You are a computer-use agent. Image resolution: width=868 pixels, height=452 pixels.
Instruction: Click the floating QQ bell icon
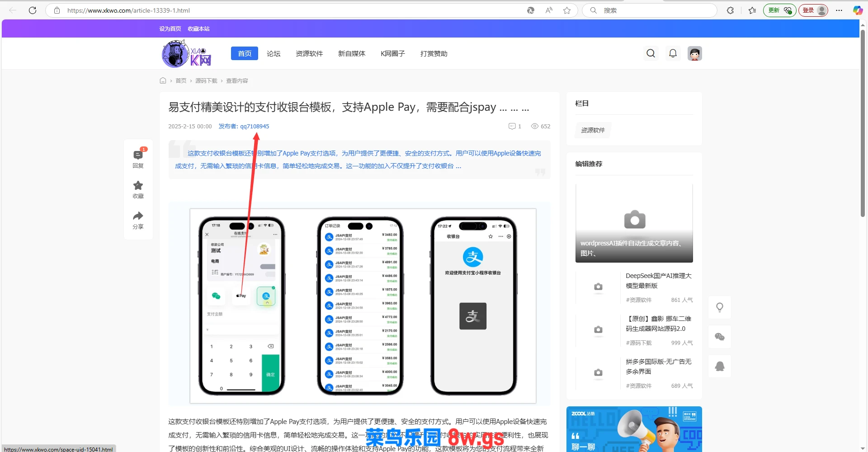(720, 366)
